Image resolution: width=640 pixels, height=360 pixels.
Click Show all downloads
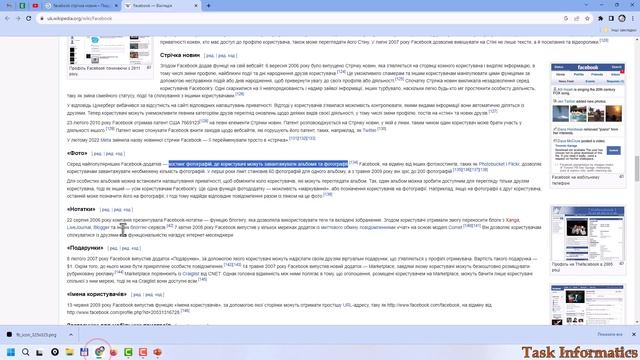click(x=610, y=334)
